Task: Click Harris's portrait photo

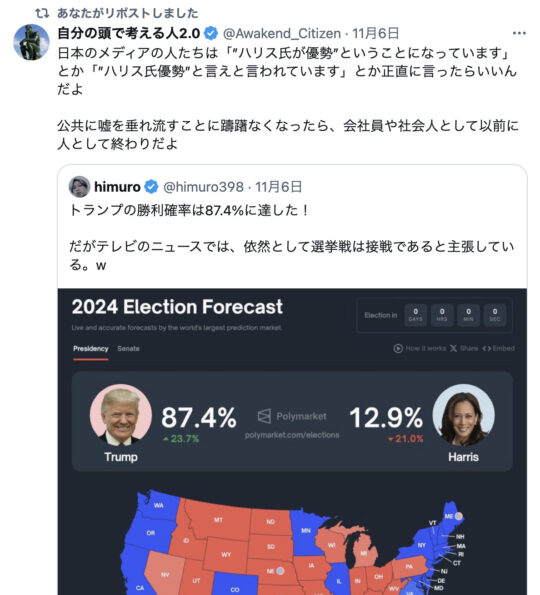Action: click(x=463, y=415)
